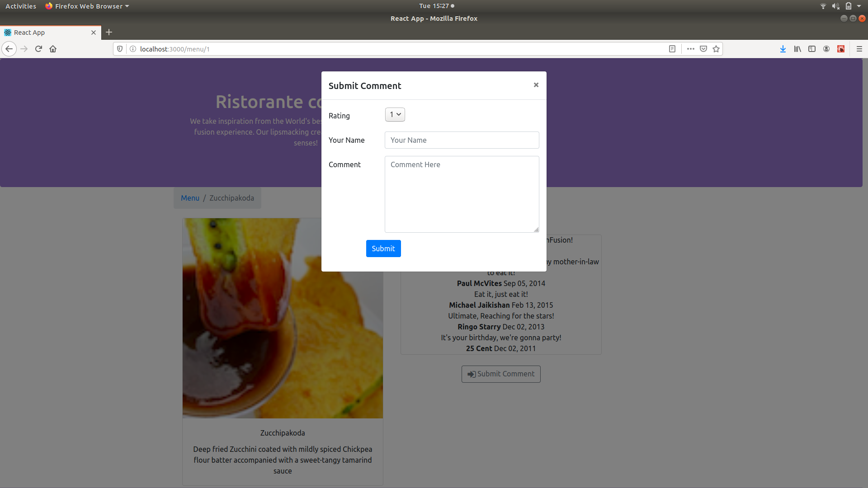Open a new tab with plus button
Viewport: 868px width, 488px height.
coord(109,33)
